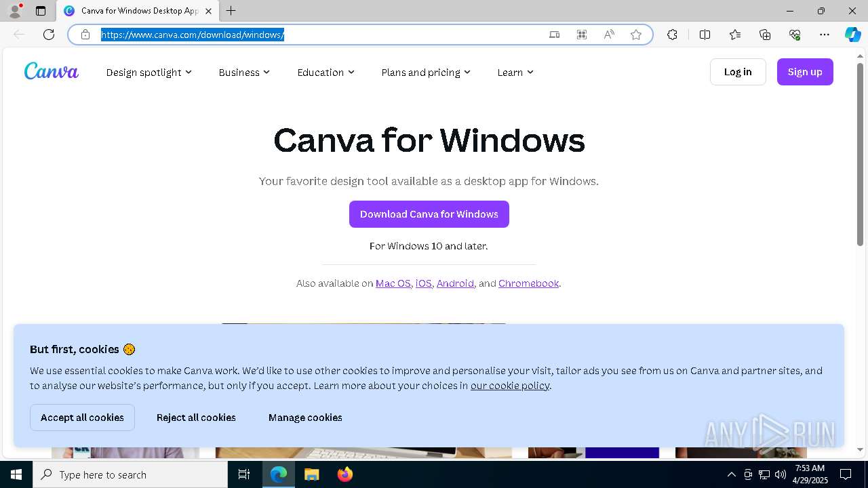Open the Android link

click(x=455, y=283)
